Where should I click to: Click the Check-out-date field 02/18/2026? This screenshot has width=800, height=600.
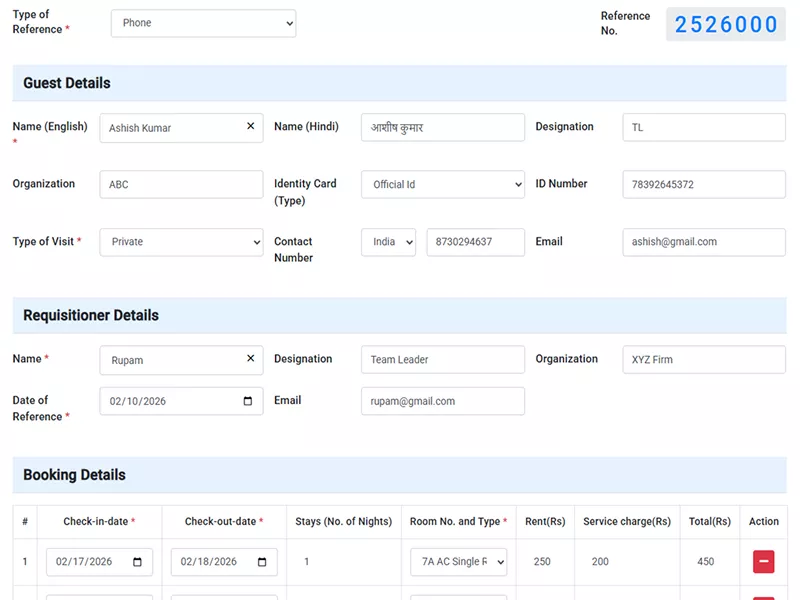click(x=224, y=562)
